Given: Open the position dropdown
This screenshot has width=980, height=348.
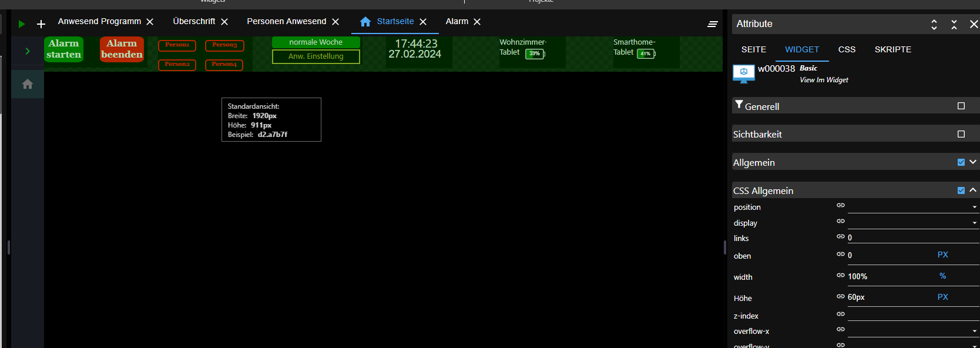Looking at the screenshot, I should 913,207.
